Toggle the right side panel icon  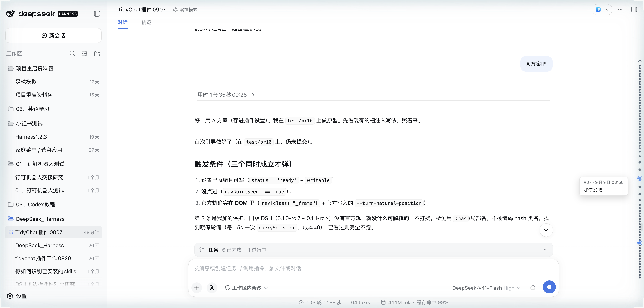634,10
